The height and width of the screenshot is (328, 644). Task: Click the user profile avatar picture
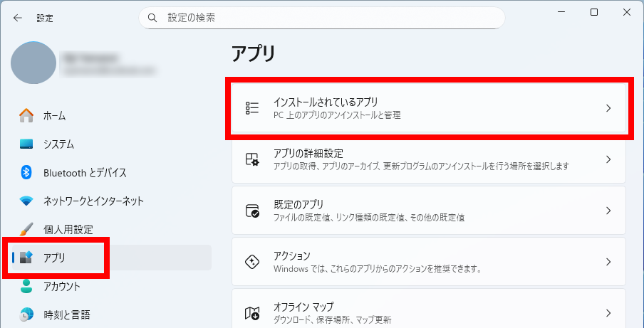[33, 63]
